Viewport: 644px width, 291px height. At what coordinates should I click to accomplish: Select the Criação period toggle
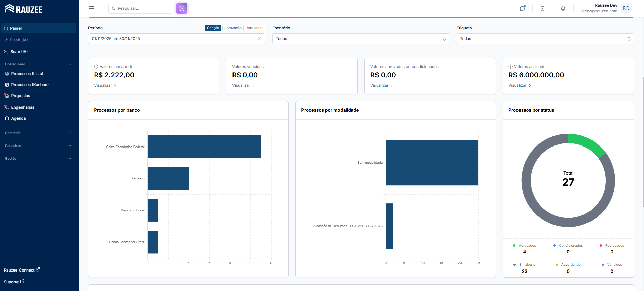pos(213,28)
